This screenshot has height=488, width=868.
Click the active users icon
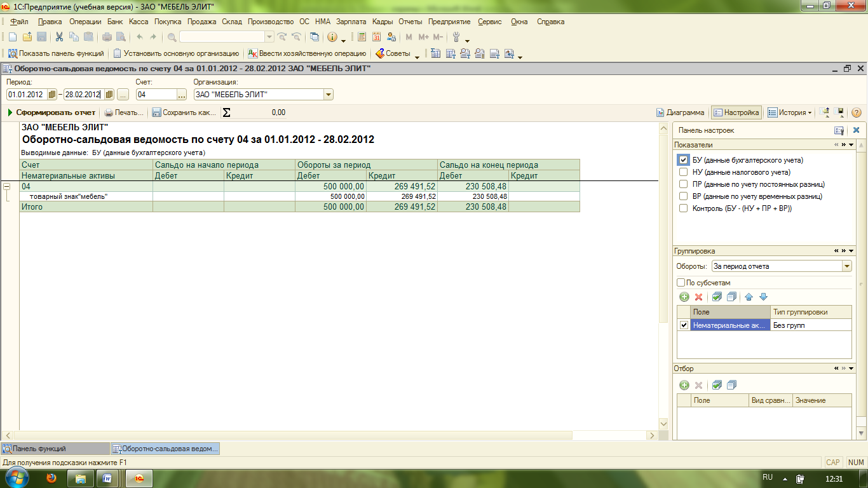[x=391, y=37]
